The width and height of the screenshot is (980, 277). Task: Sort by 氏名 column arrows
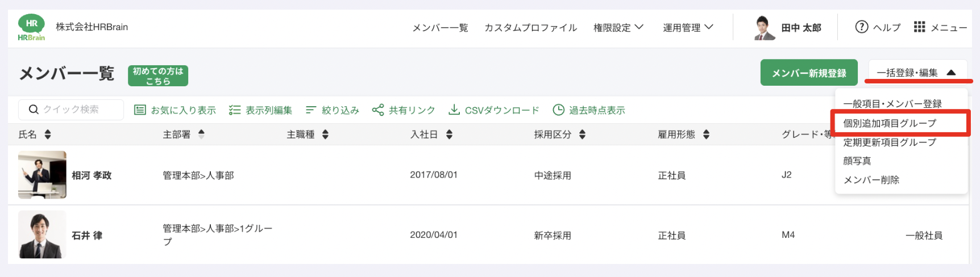pyautogui.click(x=48, y=135)
